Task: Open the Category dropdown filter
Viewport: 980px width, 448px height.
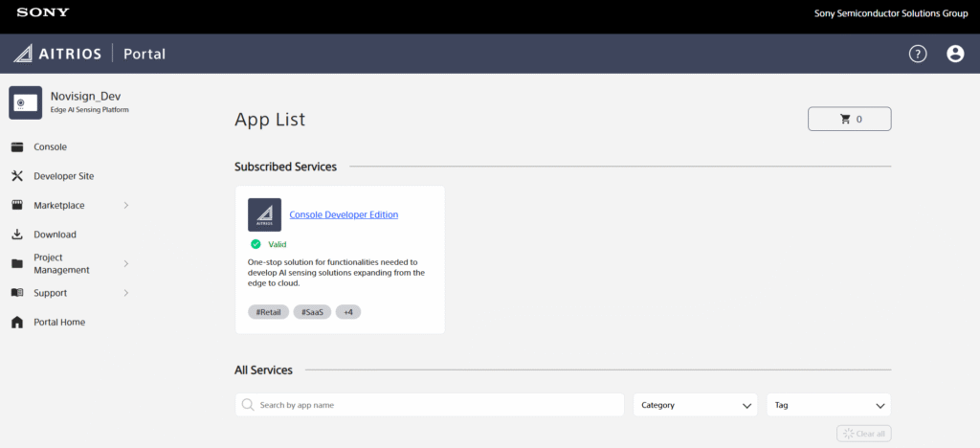Action: 695,405
